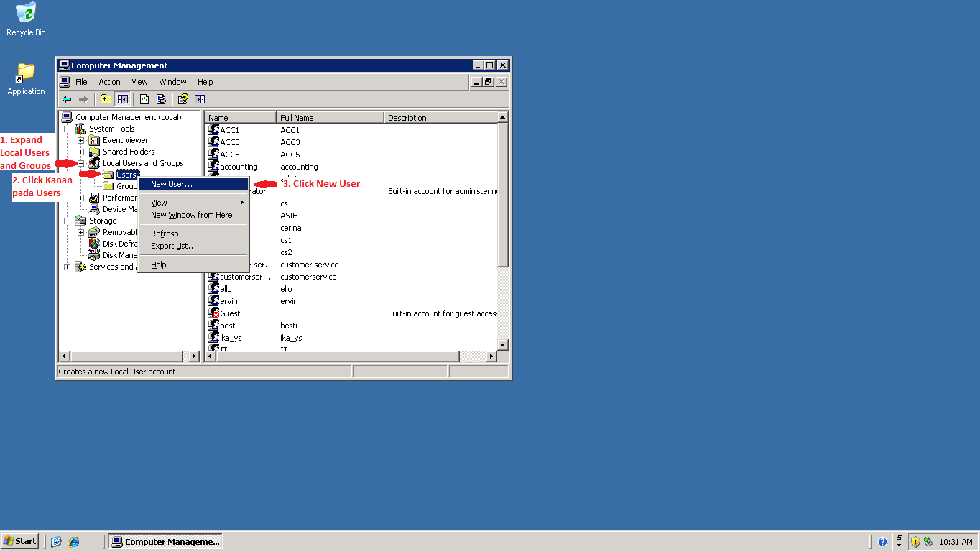Screen dimensions: 980x552
Task: Click the Start button
Action: 19,541
